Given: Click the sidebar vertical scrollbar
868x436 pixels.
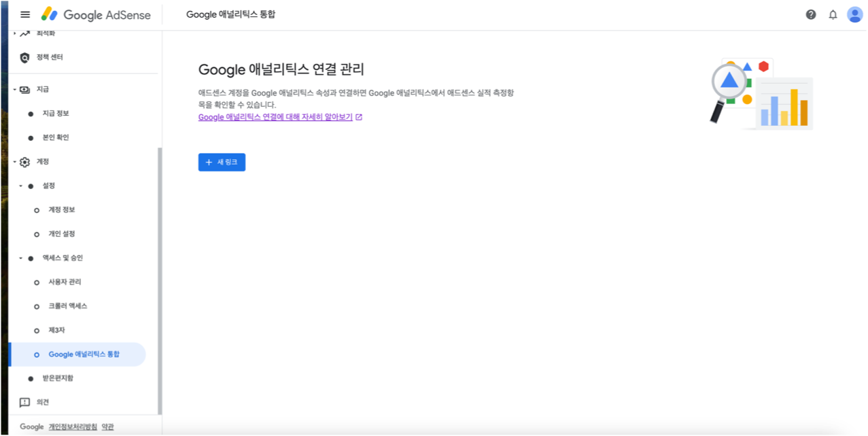Looking at the screenshot, I should [160, 280].
